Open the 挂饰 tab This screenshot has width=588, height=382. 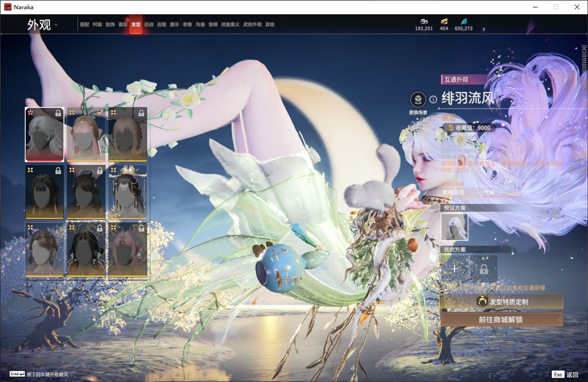(110, 24)
